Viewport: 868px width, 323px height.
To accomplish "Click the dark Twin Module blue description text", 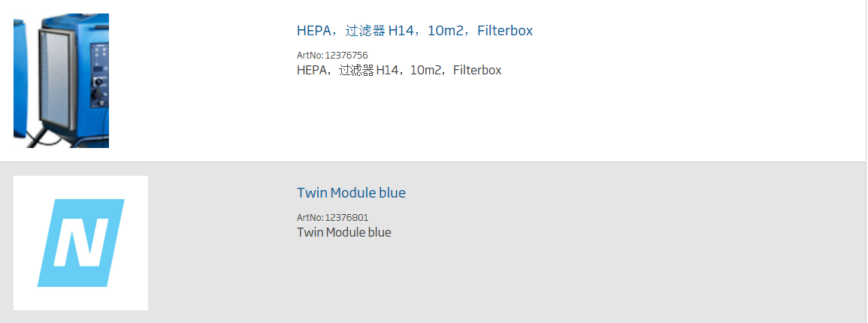I will [343, 232].
